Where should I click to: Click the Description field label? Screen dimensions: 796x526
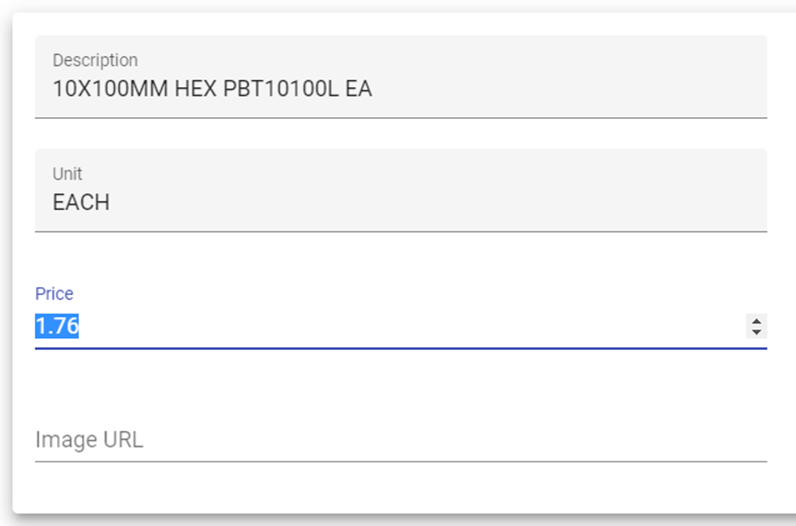(x=95, y=61)
